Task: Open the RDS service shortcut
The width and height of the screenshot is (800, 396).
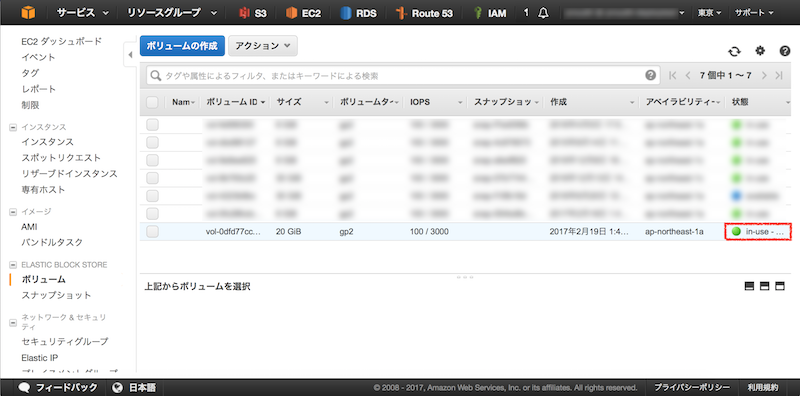Action: pyautogui.click(x=359, y=13)
